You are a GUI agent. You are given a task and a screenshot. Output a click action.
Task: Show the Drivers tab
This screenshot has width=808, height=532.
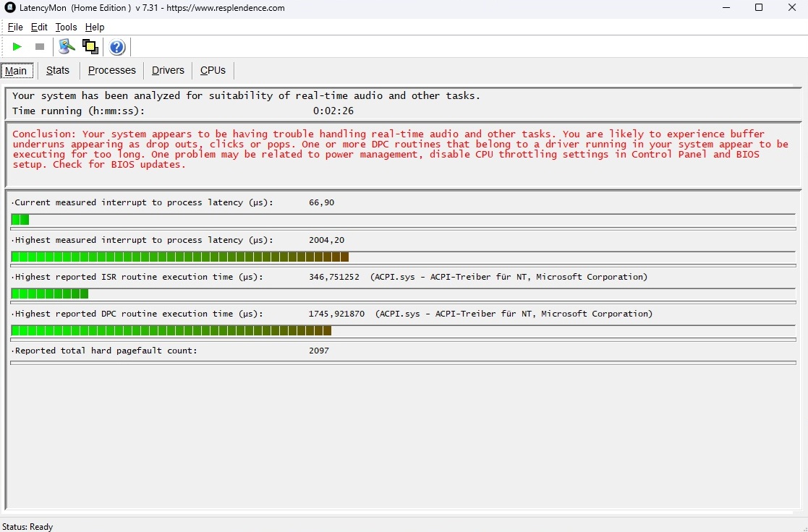168,70
